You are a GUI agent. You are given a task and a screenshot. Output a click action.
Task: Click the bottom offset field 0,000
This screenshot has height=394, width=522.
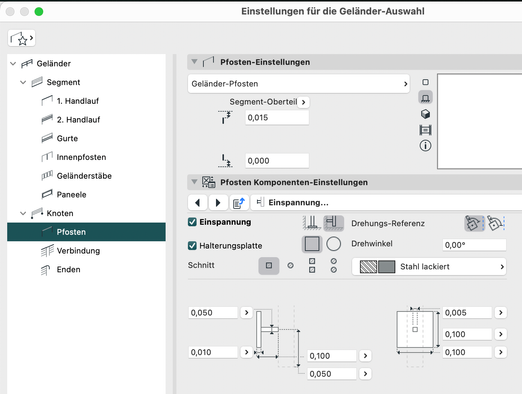tap(277, 161)
